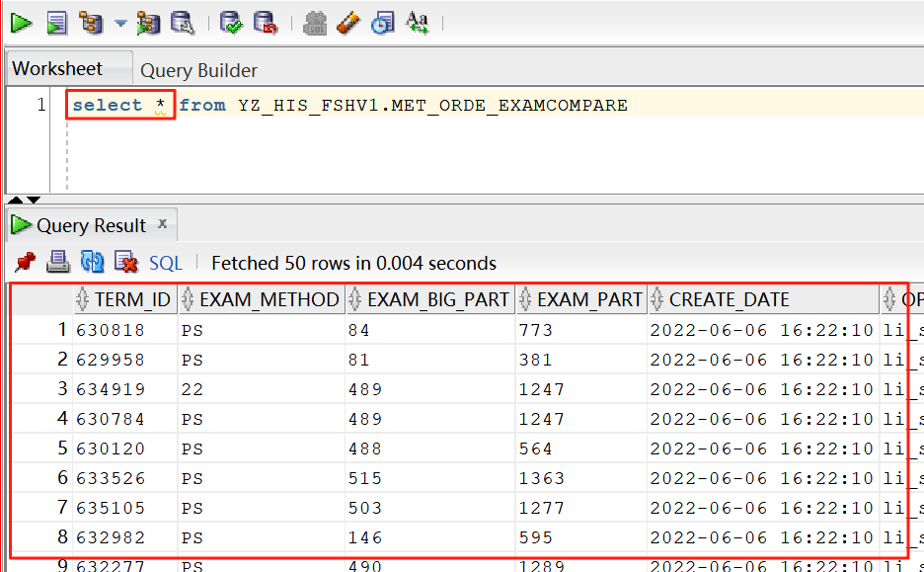Viewport: 924px width, 572px height.
Task: Collapse editor pane with splitter up arrow
Action: [16, 201]
